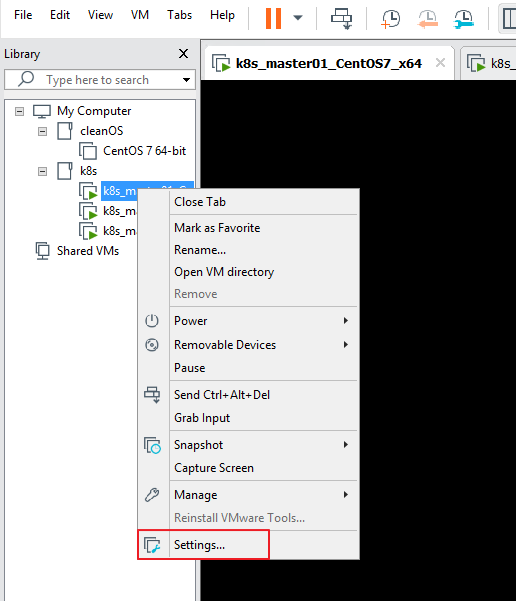Select the k8s folder

coord(88,171)
